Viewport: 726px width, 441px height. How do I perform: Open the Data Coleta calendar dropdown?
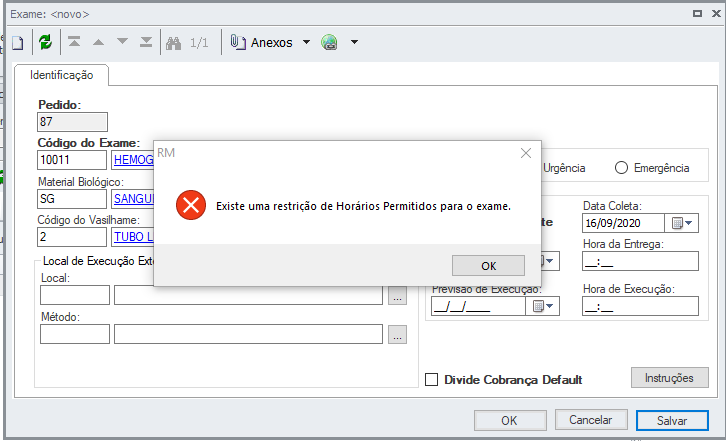pos(683,222)
